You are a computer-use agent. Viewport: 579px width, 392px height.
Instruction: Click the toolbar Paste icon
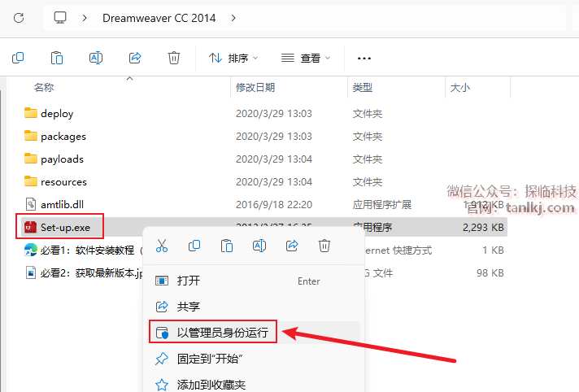click(57, 58)
